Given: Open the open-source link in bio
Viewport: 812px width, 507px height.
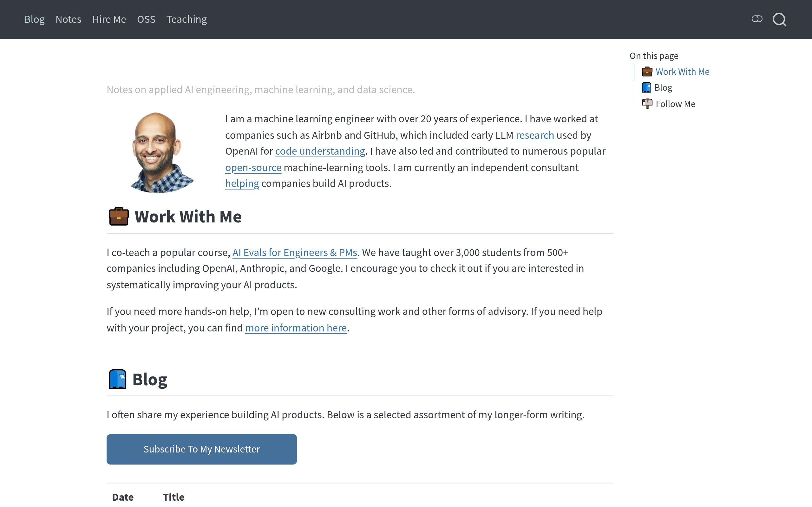Looking at the screenshot, I should (x=253, y=168).
